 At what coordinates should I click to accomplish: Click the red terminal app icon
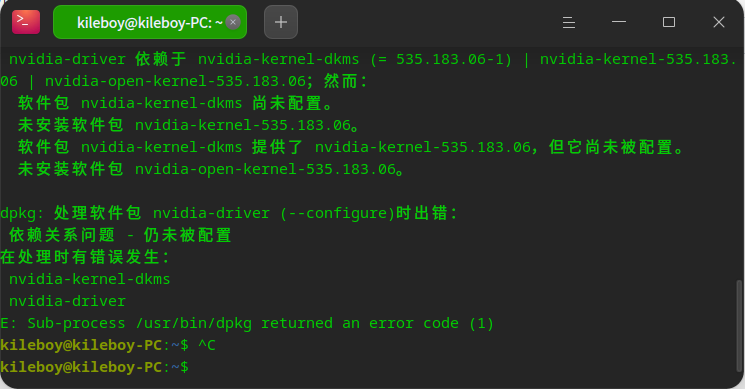click(26, 22)
